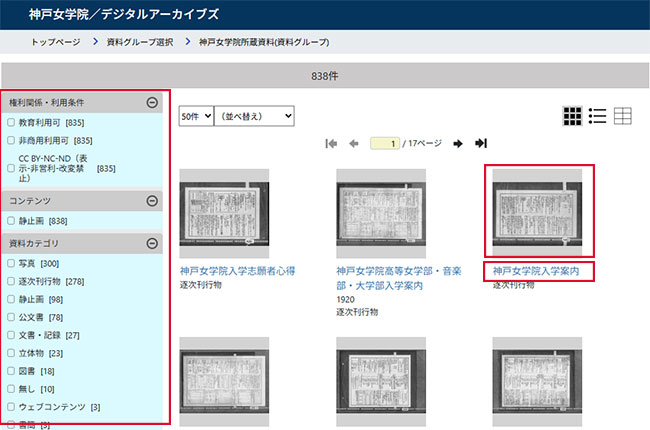Open the 並べ替え sort dropdown
Viewport: 650px width, 430px height.
click(x=254, y=116)
